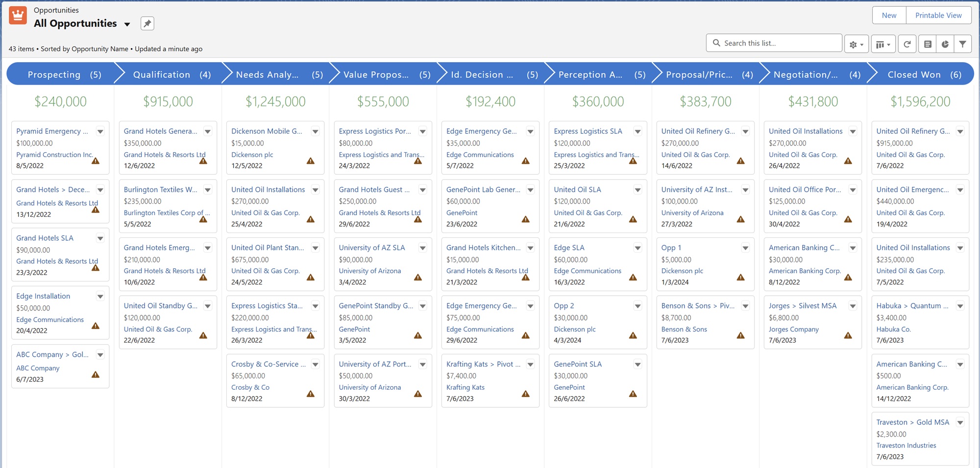Viewport: 980px width, 468px height.
Task: Open the list view controls gear menu
Action: (x=856, y=44)
